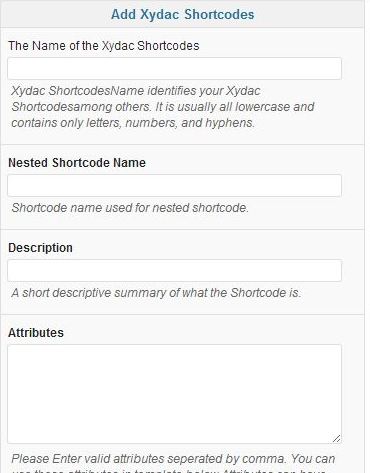Screen dimensions: 370x473
Task: Click the Nested Shortcode Name label
Action: pyautogui.click(x=77, y=163)
